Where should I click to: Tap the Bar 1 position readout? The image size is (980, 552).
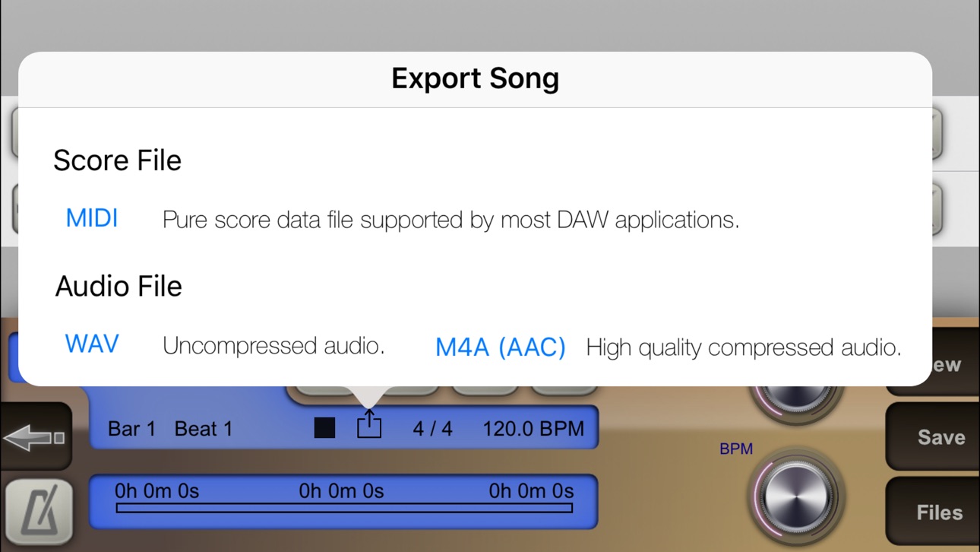[131, 429]
